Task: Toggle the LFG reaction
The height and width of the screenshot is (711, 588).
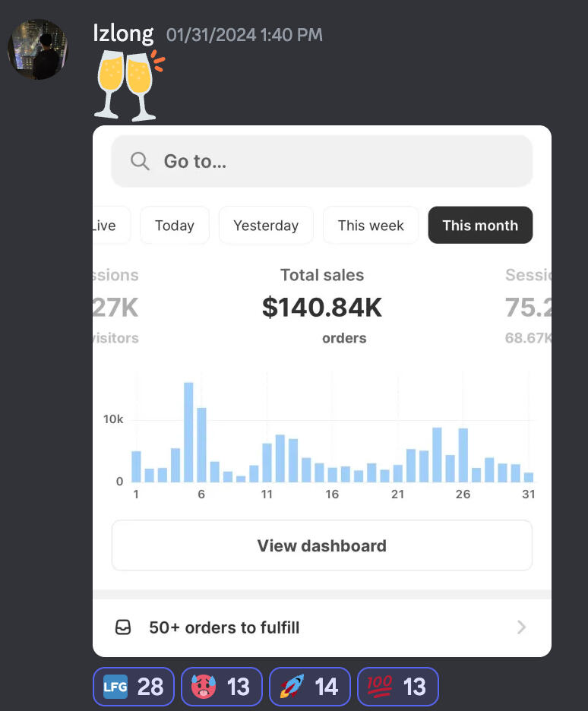Action: (134, 687)
